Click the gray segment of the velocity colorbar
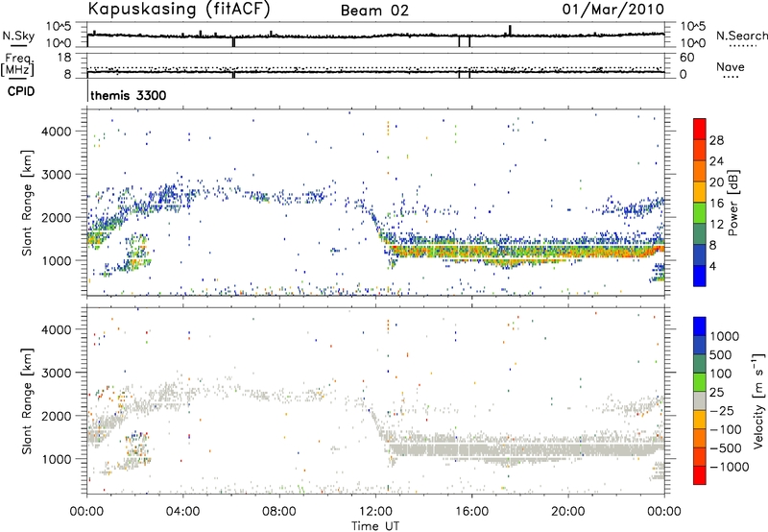Screen dimensions: 768x532 [700, 401]
